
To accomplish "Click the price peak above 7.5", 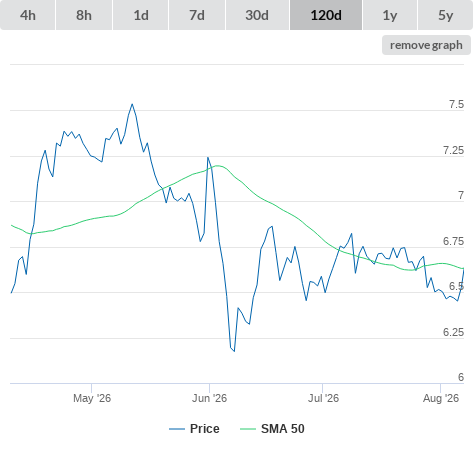I will pos(132,104).
